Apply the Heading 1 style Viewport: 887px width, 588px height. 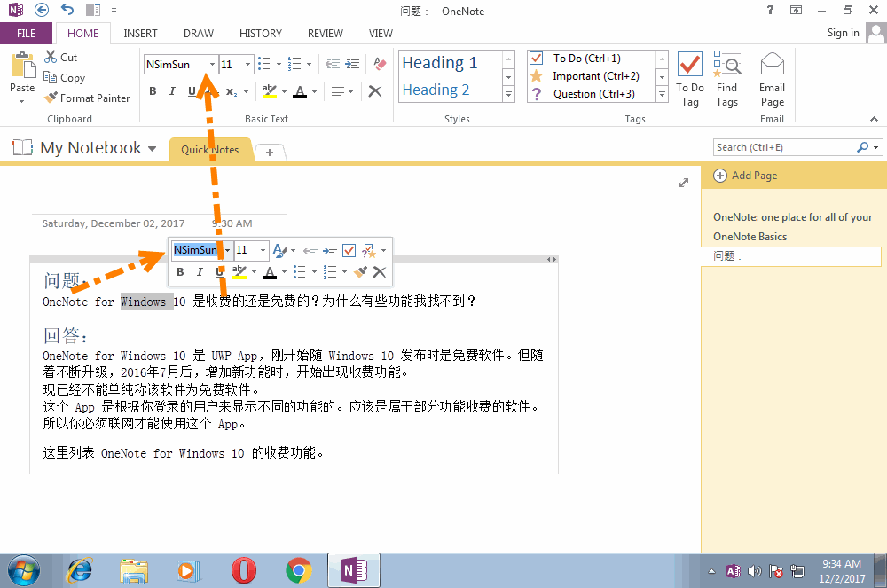(x=440, y=62)
